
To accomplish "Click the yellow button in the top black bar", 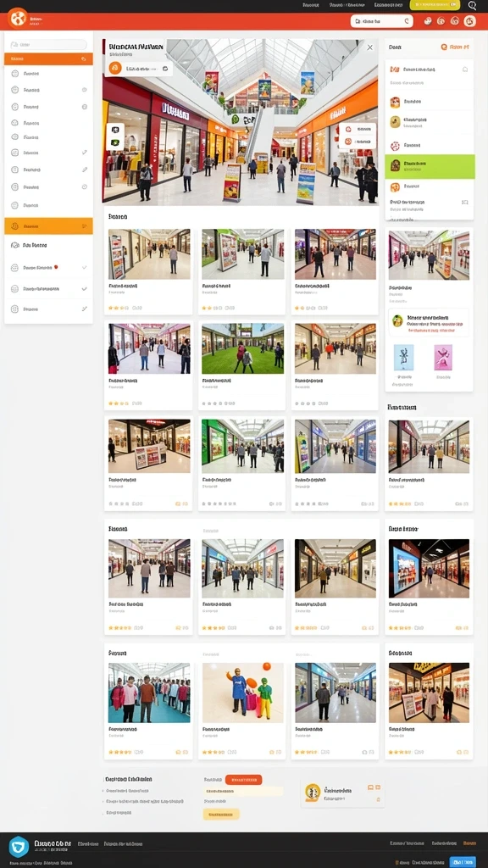I will tap(435, 5).
